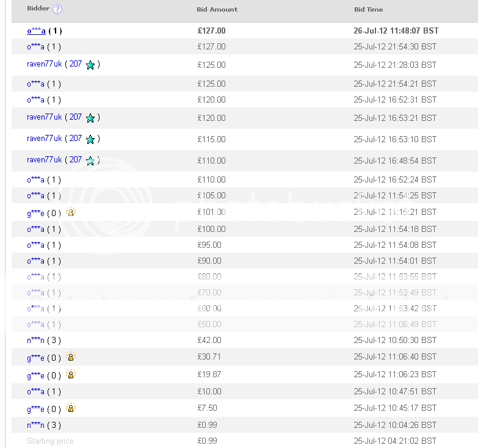This screenshot has height=448, width=478.
Task: Open the bold o***a winning bidder link
Action: [36, 31]
